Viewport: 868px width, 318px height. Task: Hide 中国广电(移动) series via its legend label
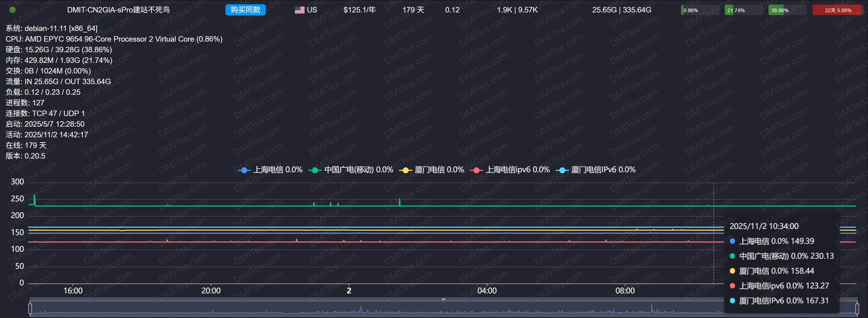(x=359, y=169)
